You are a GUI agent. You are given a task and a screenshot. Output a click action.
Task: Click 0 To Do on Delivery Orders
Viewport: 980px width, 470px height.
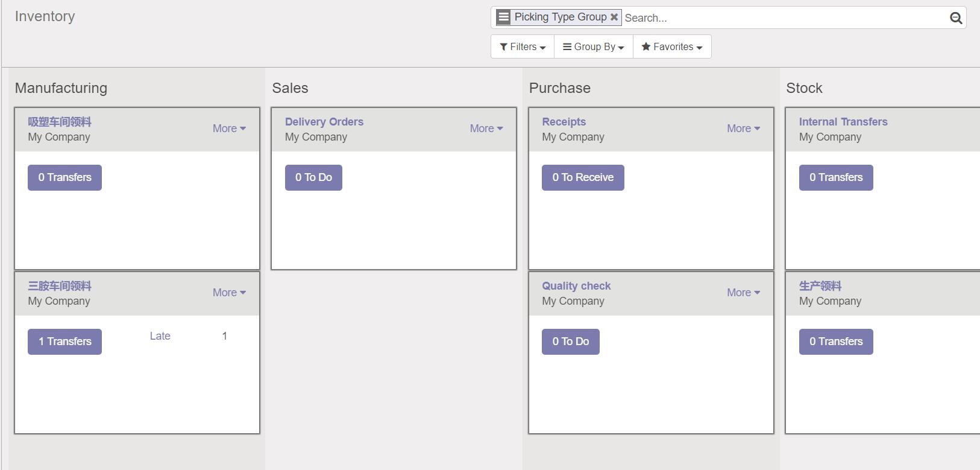tap(313, 177)
